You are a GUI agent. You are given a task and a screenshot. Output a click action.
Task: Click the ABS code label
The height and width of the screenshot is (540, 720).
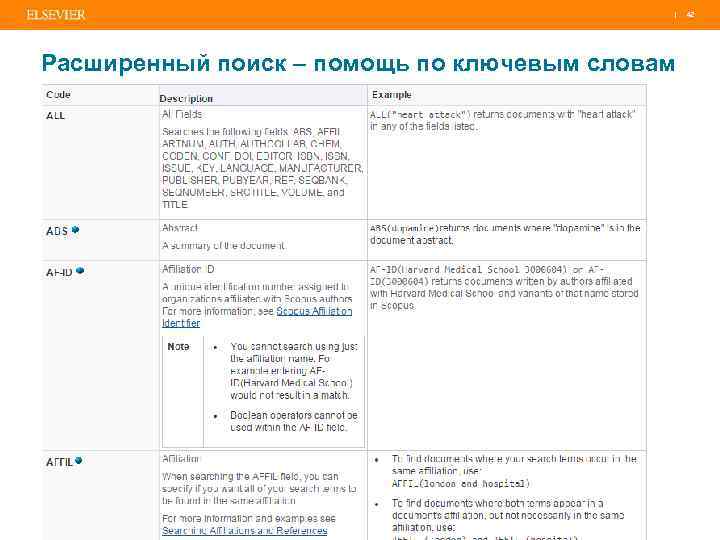[57, 231]
